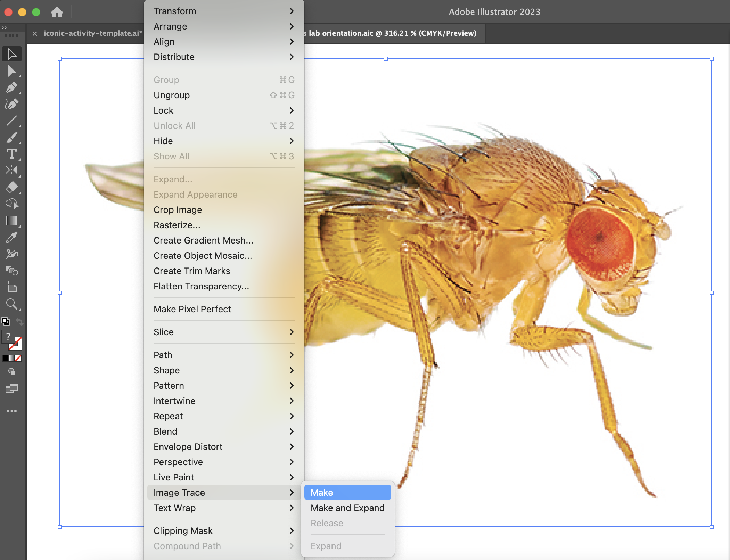Choose the Paintbrush tool
This screenshot has height=560, width=730.
click(x=12, y=138)
